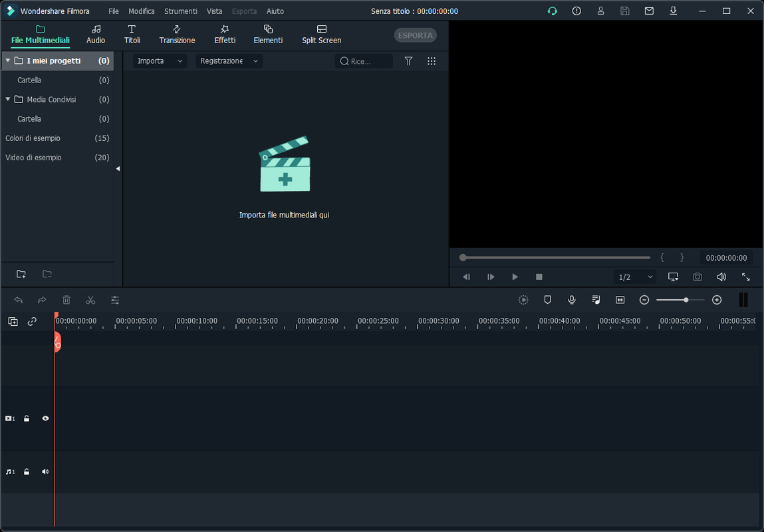
Task: Take a snapshot with the camera icon
Action: click(x=698, y=277)
